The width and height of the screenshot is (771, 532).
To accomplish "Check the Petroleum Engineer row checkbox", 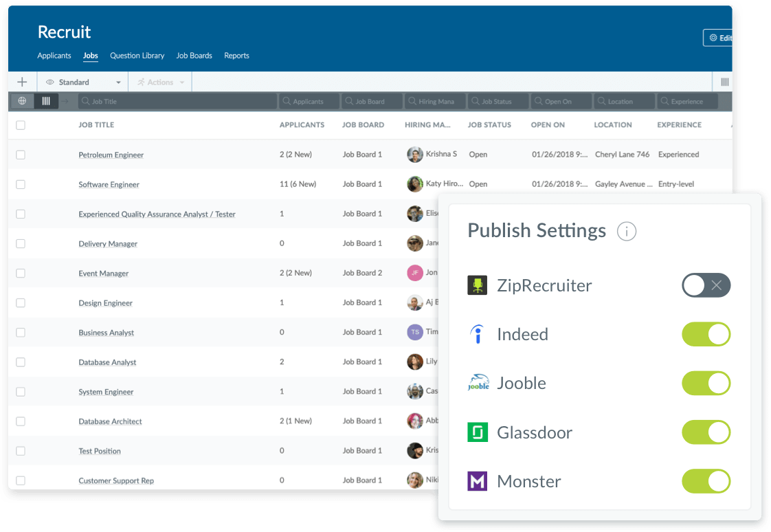I will coord(21,155).
